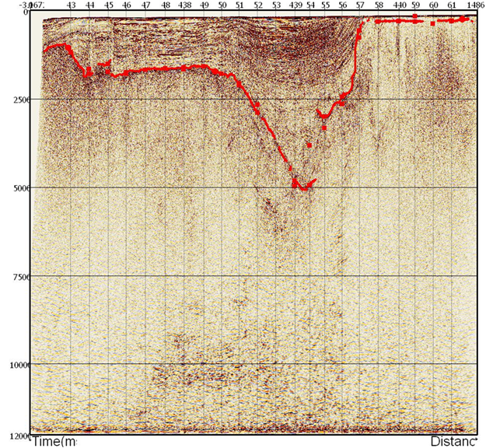
Task: Click the top axis label 43
Action: 71,5
